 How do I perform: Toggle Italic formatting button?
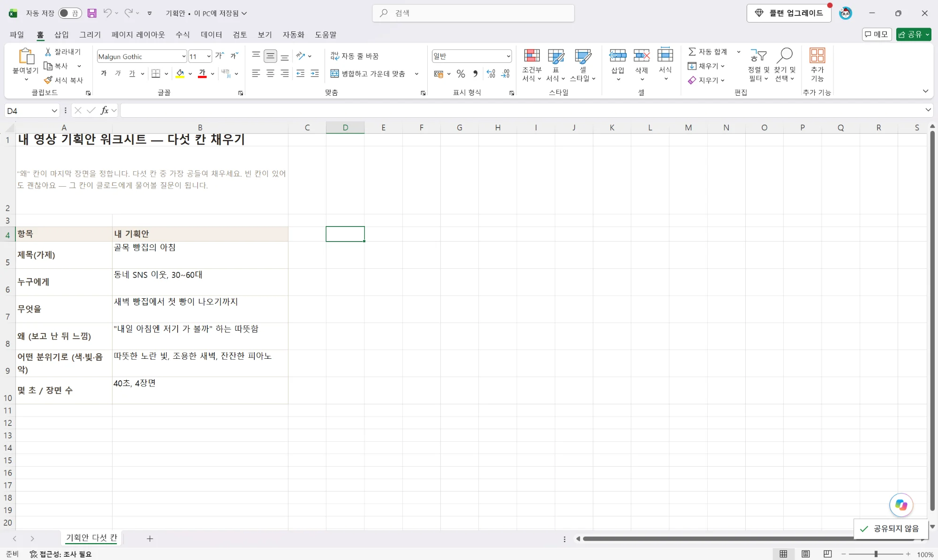coord(118,74)
